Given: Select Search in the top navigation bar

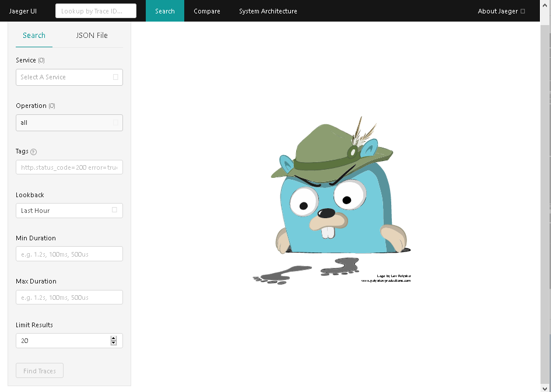Looking at the screenshot, I should coord(164,11).
